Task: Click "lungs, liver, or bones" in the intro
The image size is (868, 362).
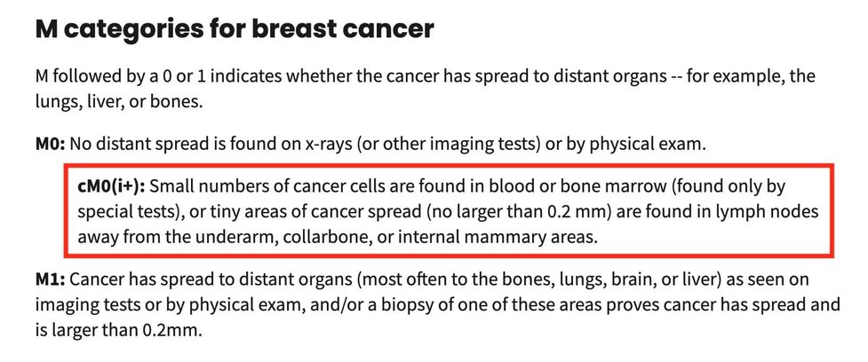Action: (119, 104)
